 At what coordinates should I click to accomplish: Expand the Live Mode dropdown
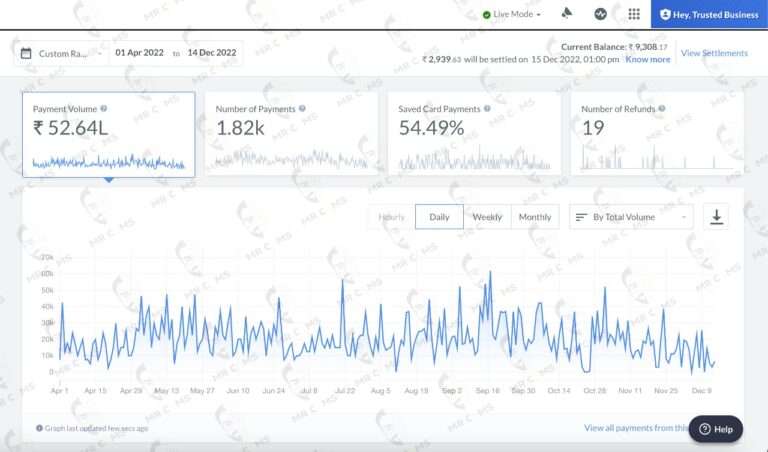point(512,14)
